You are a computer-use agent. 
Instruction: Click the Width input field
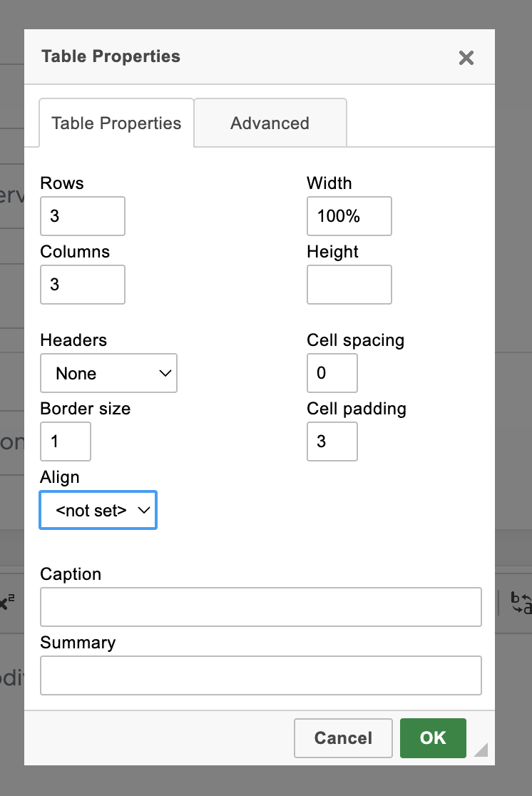click(349, 216)
